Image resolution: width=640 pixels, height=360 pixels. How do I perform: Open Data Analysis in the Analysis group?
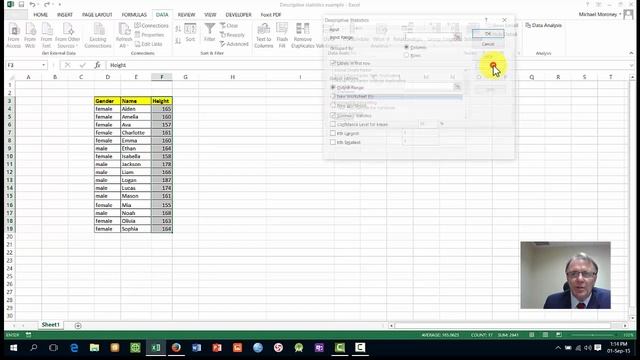click(543, 25)
